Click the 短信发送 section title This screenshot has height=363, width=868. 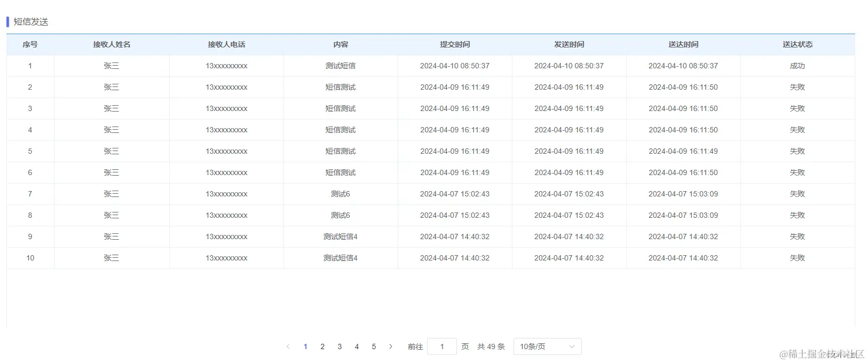(x=31, y=22)
